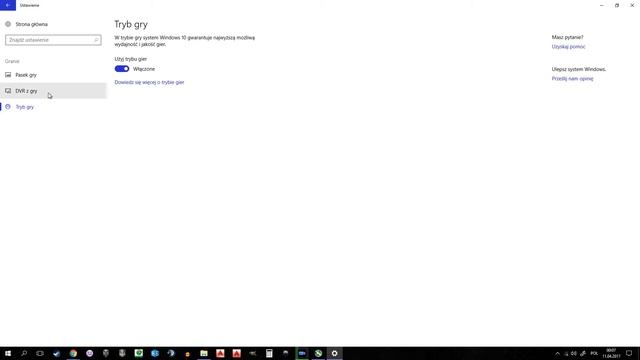
Task: Open the network icon in the tray
Action: point(566,353)
